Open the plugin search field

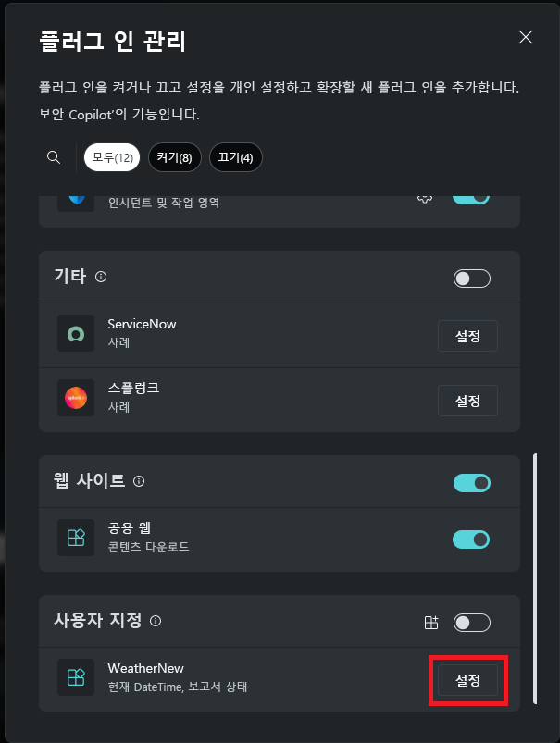pyautogui.click(x=53, y=157)
